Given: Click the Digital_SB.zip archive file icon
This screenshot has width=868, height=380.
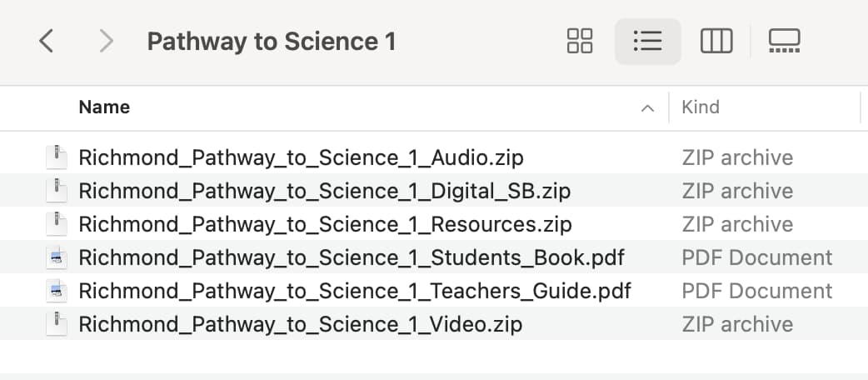Looking at the screenshot, I should tap(56, 191).
